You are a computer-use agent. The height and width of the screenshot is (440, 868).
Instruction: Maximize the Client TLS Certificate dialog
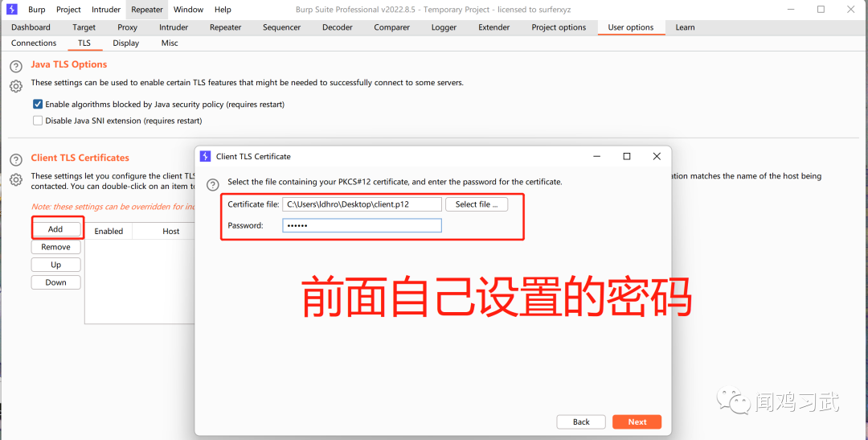pos(627,156)
